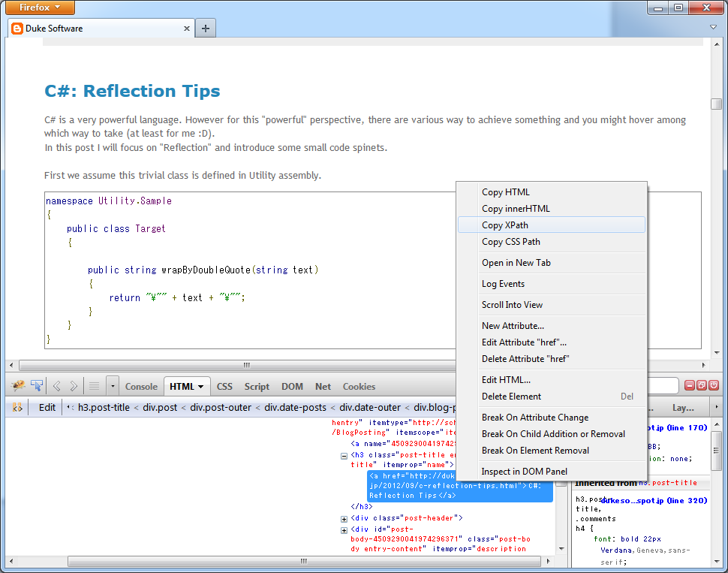Switch to the Console tab
The height and width of the screenshot is (573, 728).
point(141,386)
